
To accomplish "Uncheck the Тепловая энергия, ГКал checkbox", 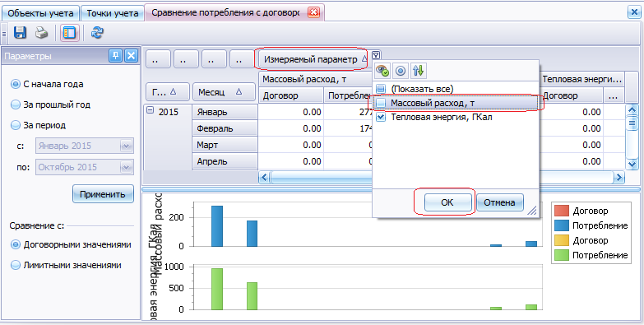I will [x=381, y=117].
